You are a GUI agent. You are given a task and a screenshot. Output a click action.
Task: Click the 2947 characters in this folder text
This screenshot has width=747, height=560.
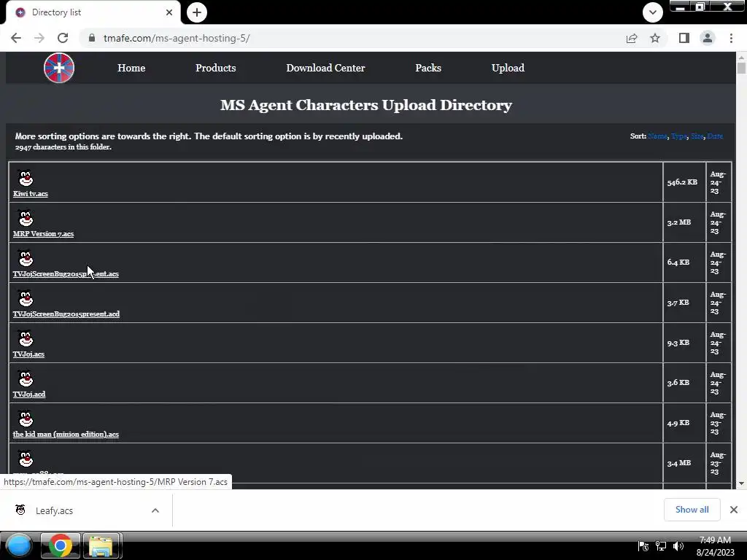coord(63,147)
